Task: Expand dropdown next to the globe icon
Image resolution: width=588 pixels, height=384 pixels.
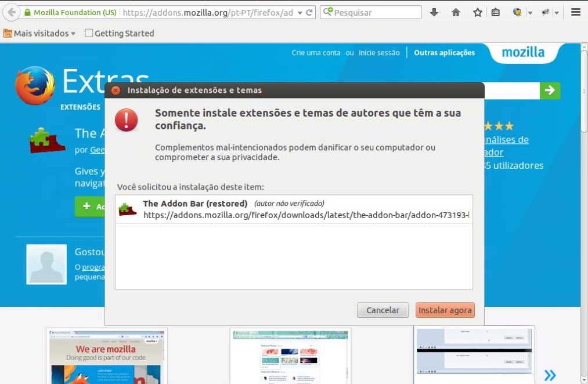Action: (530, 13)
